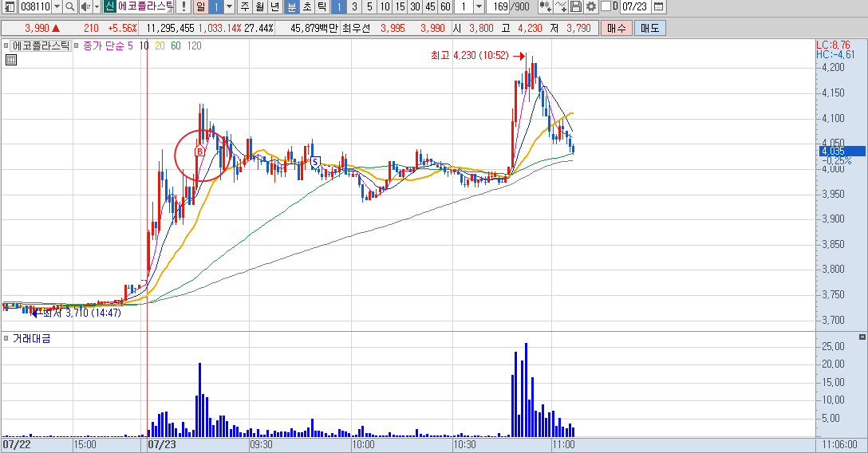This screenshot has width=868, height=453.
Task: Click the 최우선 best quote label
Action: 356,28
